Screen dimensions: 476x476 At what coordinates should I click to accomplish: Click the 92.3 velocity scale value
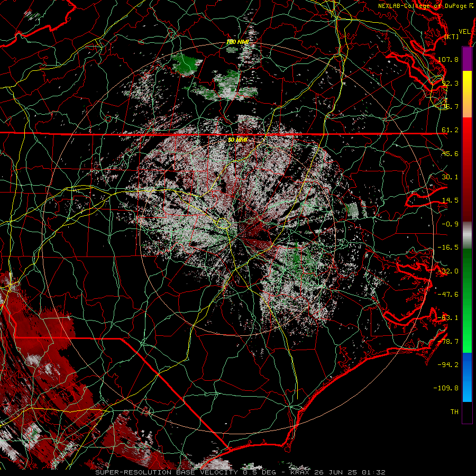450,83
